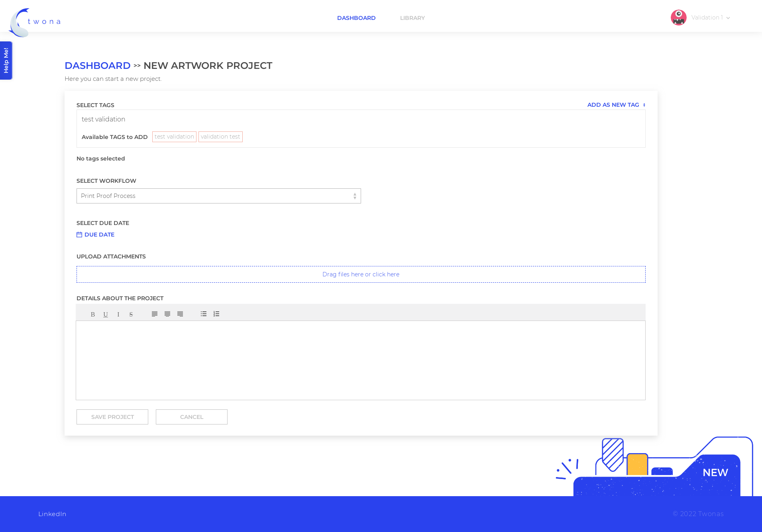Apply bold formatting in the editor
Viewport: 762px width, 532px height.
pos(93,314)
